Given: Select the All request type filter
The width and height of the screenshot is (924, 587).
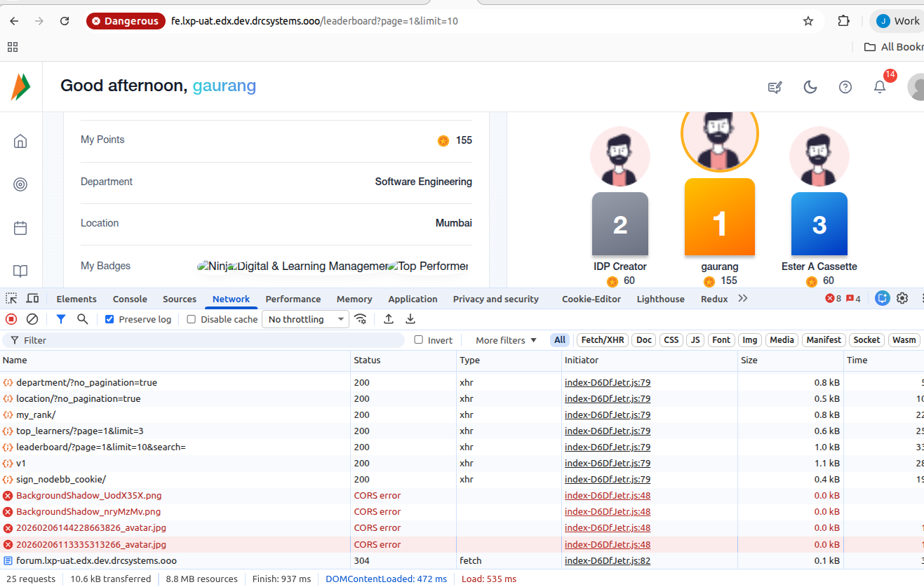Looking at the screenshot, I should (560, 340).
